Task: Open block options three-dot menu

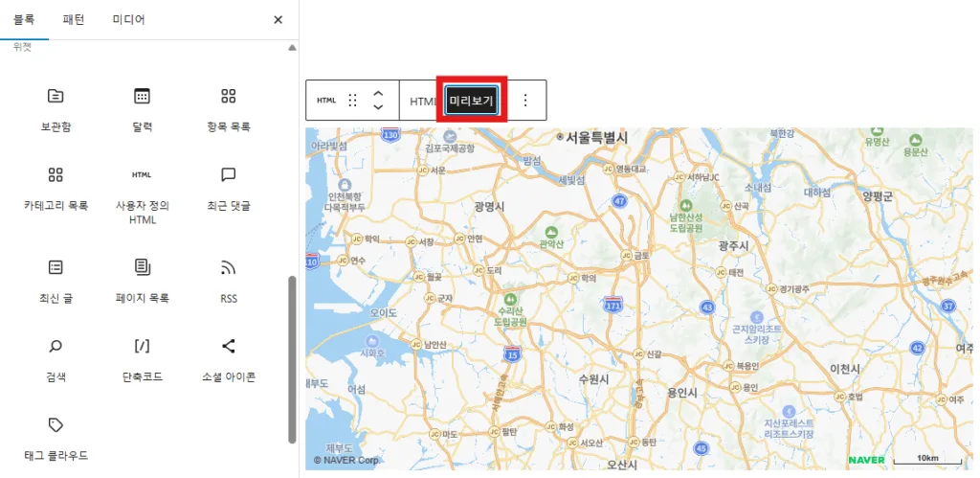Action: point(525,101)
